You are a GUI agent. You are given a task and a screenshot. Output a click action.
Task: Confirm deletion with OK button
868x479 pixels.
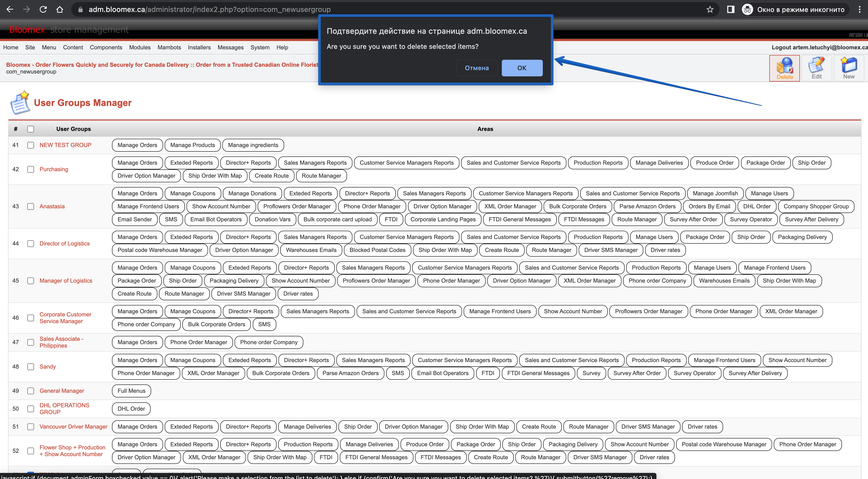click(522, 68)
